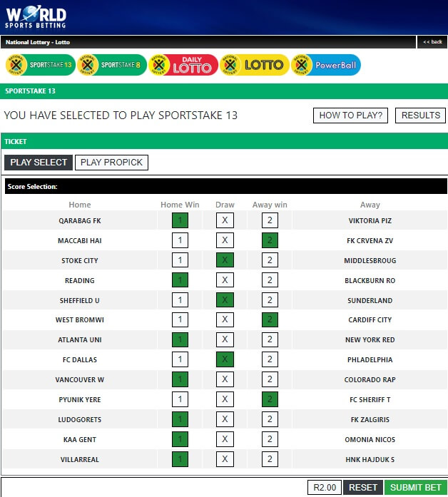Open the PowerBall game logo
Image resolution: width=448 pixels, height=497 pixels.
click(x=326, y=65)
